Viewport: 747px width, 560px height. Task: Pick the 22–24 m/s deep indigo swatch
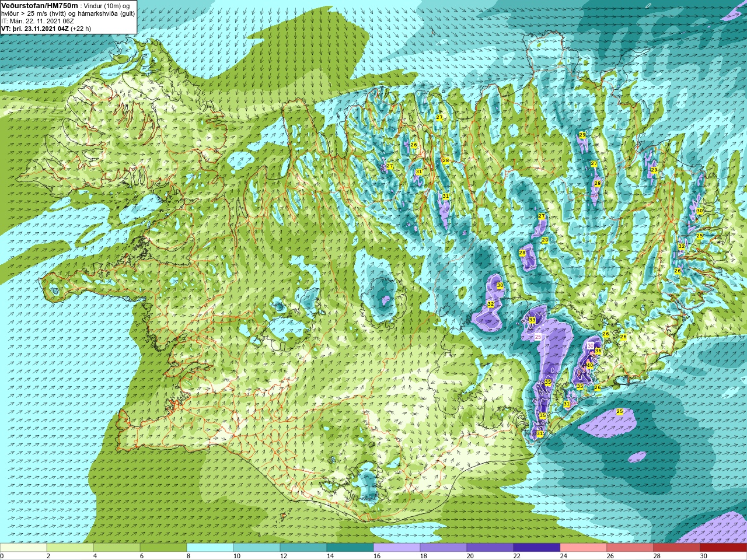click(x=537, y=548)
